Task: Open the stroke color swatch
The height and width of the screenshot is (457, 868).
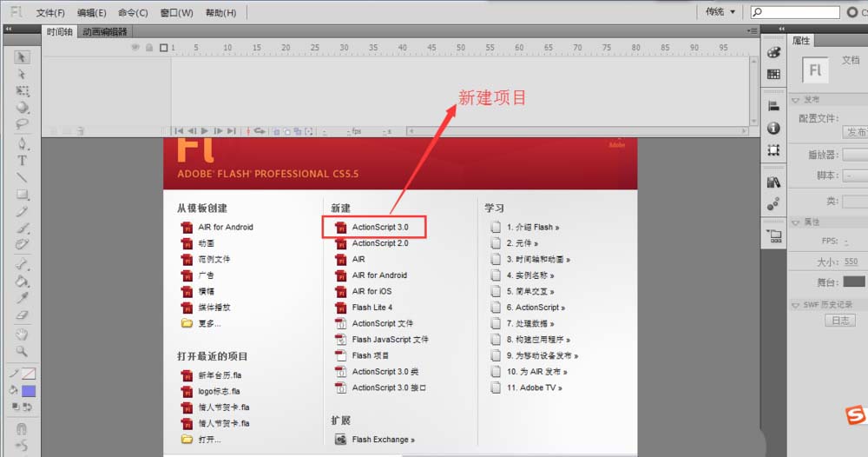Action: [x=29, y=374]
